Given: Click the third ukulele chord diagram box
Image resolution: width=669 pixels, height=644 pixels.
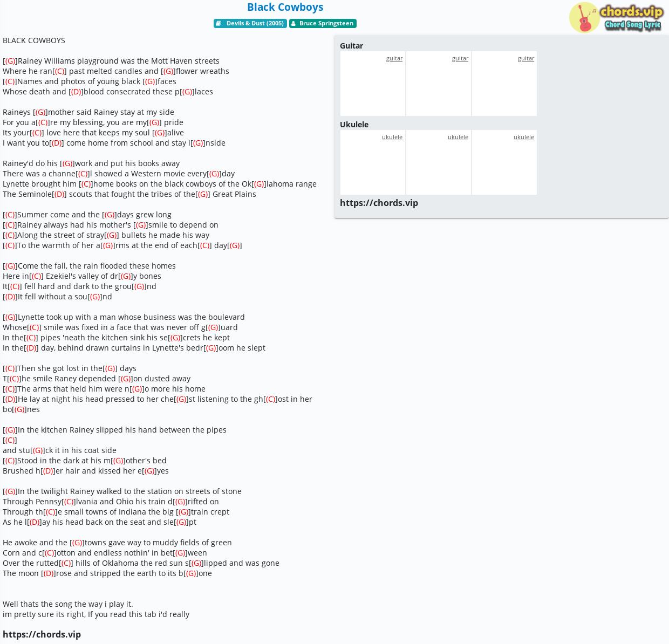Looking at the screenshot, I should pos(504,162).
